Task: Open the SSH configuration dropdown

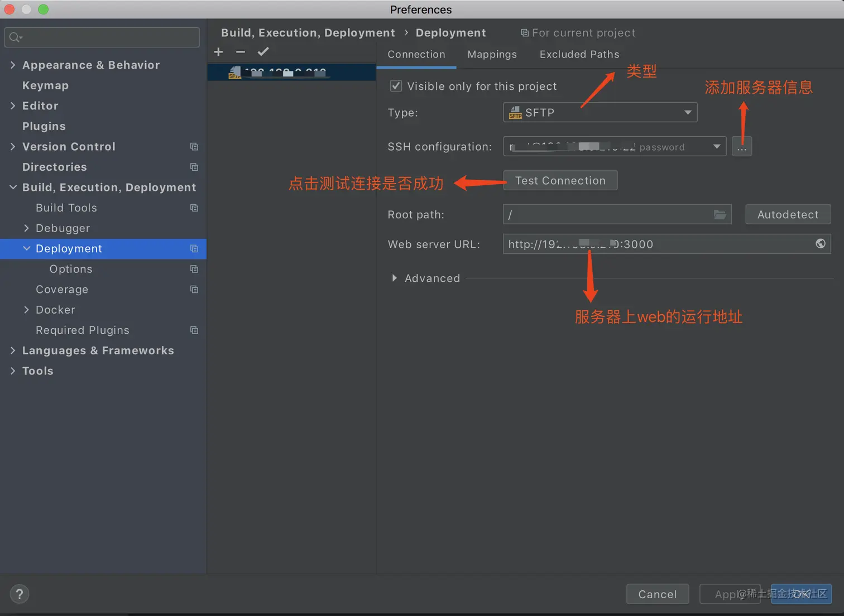Action: pyautogui.click(x=615, y=146)
